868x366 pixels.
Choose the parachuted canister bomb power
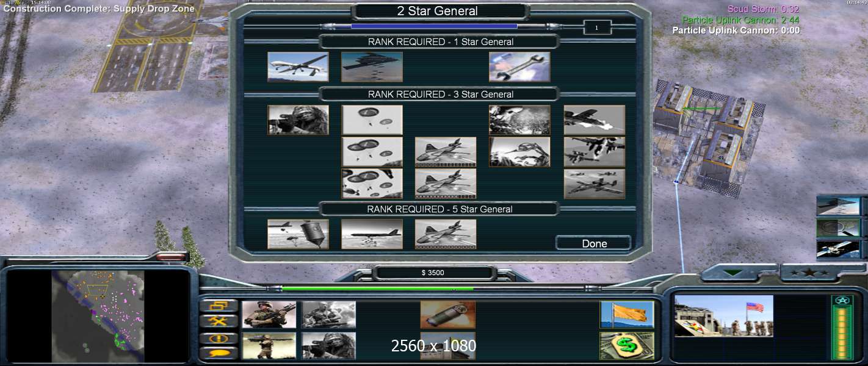(298, 234)
